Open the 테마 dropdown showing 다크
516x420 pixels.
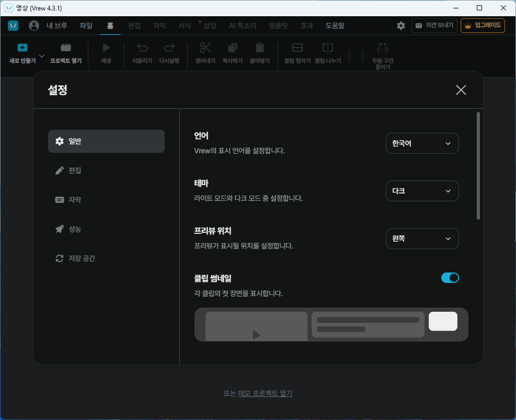pos(422,191)
